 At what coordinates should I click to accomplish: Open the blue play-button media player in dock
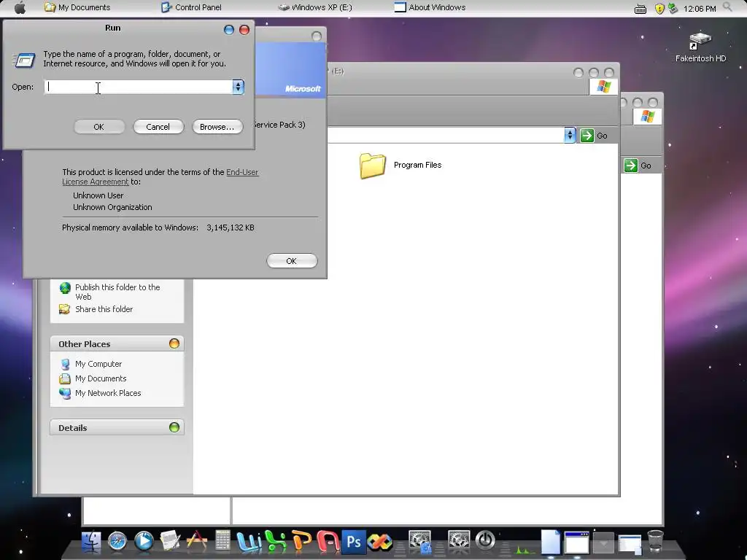point(144,542)
